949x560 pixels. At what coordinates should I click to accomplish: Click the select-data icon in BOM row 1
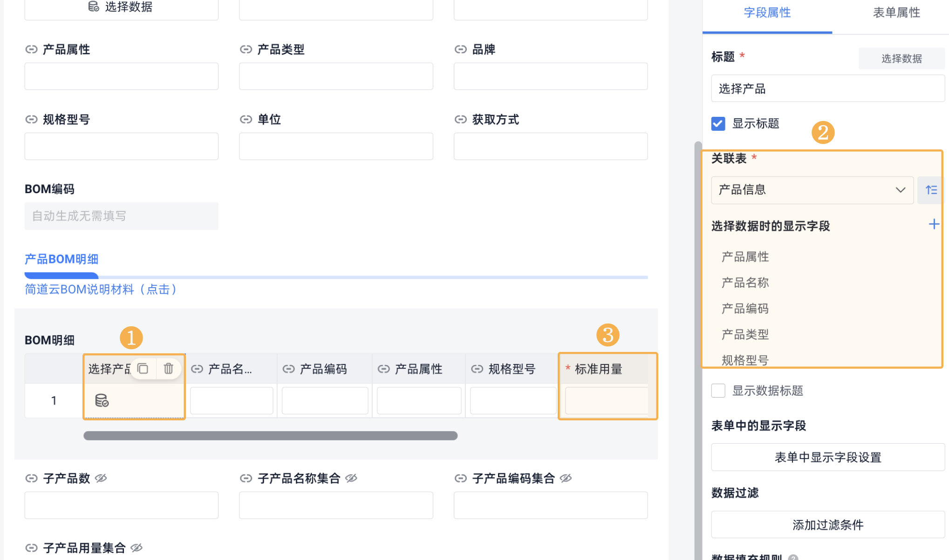coord(102,400)
